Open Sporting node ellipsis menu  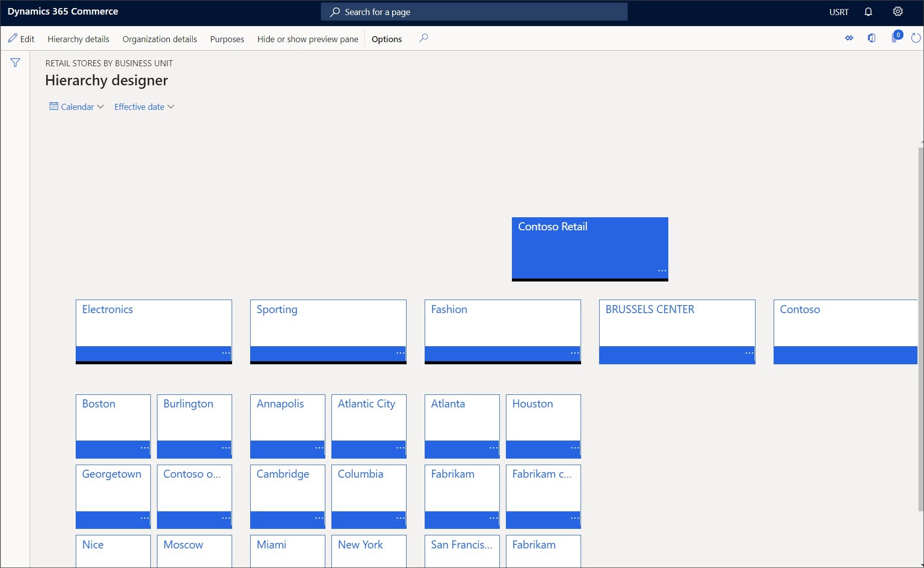pos(401,353)
